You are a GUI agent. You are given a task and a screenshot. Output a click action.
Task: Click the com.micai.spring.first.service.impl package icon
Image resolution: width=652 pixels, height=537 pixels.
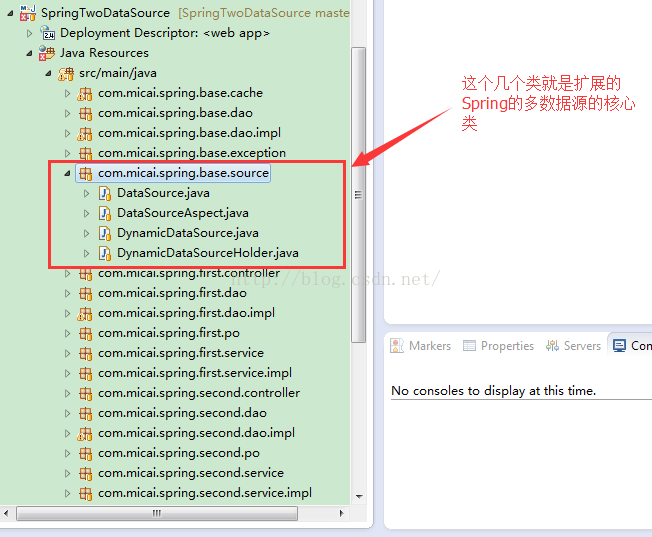click(x=86, y=374)
